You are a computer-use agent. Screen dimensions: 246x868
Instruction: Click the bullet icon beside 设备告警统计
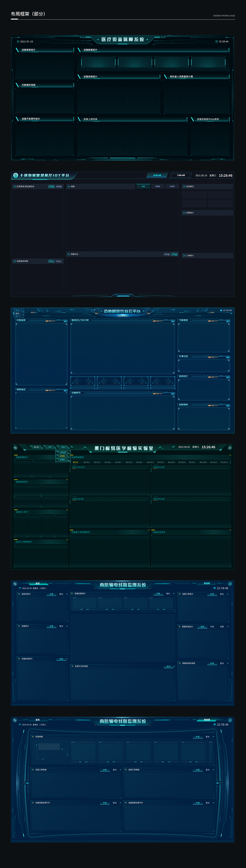click(x=72, y=593)
